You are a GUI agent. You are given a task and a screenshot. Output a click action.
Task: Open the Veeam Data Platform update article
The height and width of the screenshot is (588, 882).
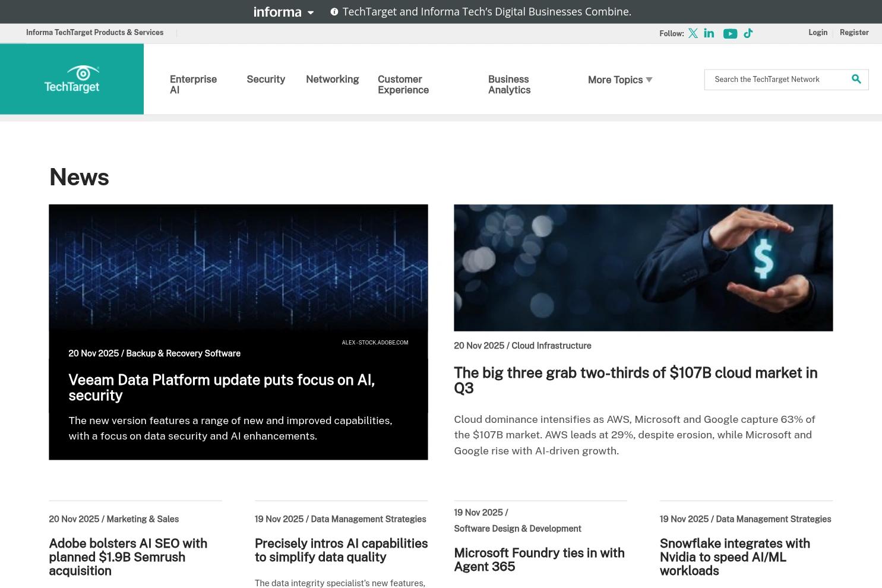(x=222, y=388)
